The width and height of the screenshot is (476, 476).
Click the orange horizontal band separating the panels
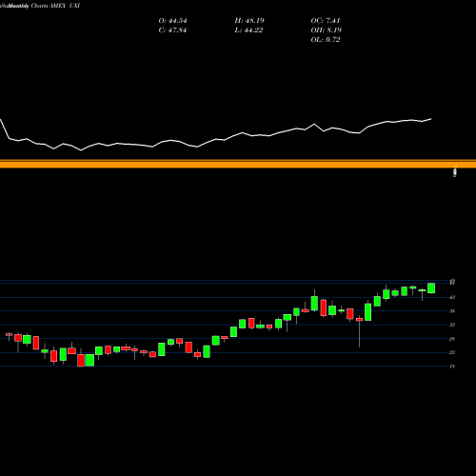(x=238, y=164)
